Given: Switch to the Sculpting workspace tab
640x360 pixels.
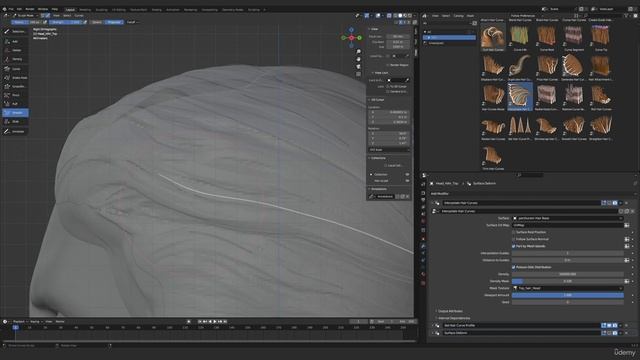Looking at the screenshot, I should click(x=101, y=9).
